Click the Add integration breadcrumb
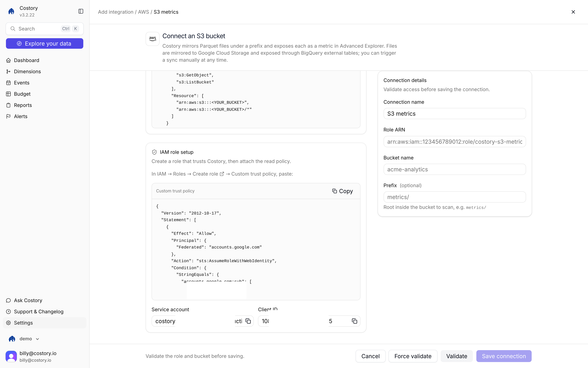This screenshot has width=588, height=368. tap(116, 12)
